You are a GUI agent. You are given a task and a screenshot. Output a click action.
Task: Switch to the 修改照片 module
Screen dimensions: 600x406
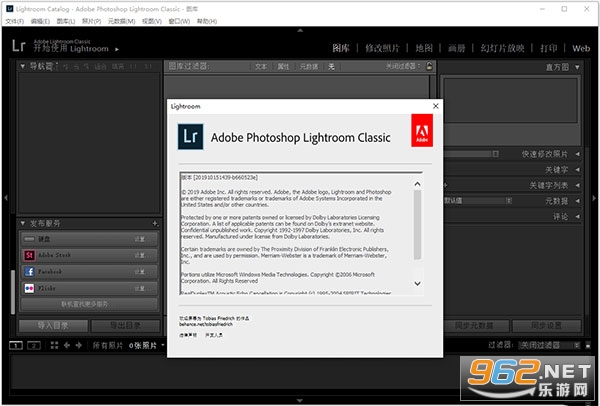(x=382, y=48)
